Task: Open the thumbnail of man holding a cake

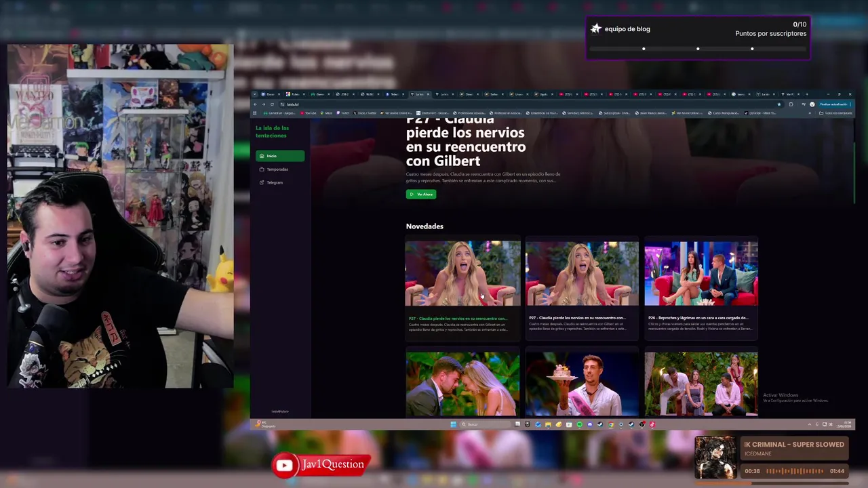Action: 582,383
